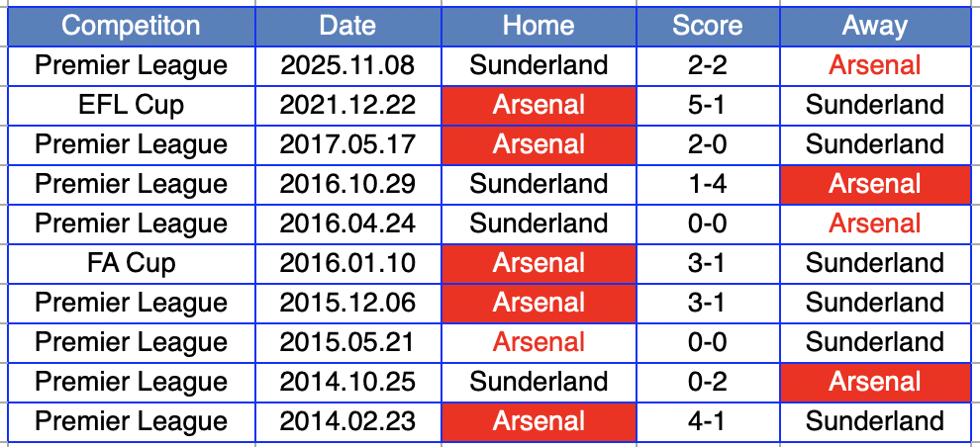Select the date cell 2014.02.23
The height and width of the screenshot is (447, 980).
click(347, 421)
